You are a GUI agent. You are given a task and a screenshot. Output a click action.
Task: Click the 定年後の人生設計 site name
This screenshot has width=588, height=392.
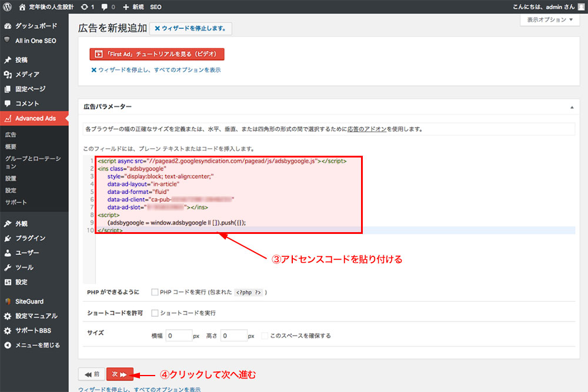[51, 7]
